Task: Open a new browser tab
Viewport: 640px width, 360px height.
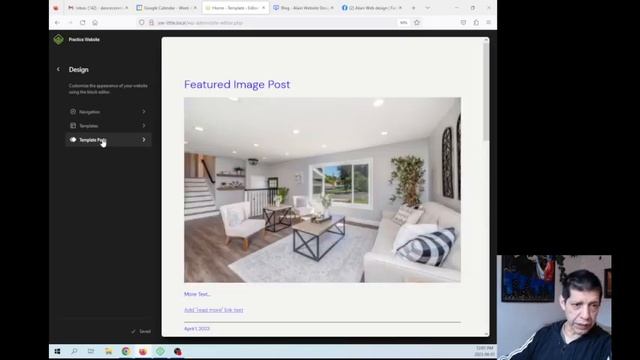Action: (413, 8)
